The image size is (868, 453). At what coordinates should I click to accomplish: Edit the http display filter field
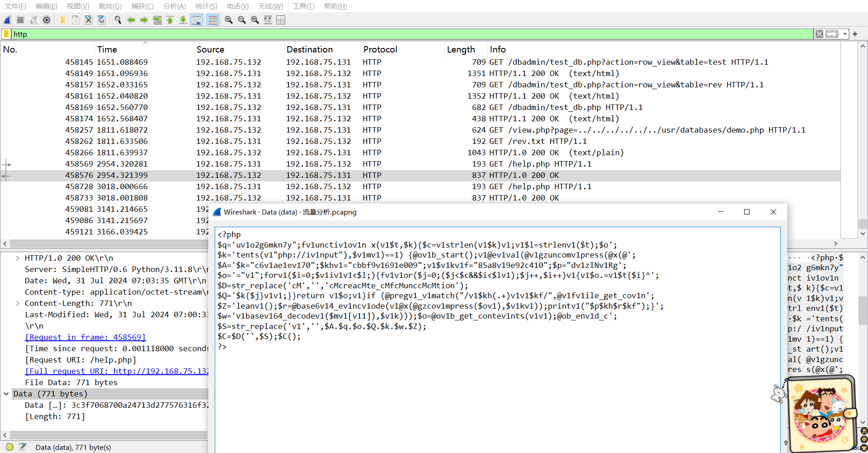[411, 34]
